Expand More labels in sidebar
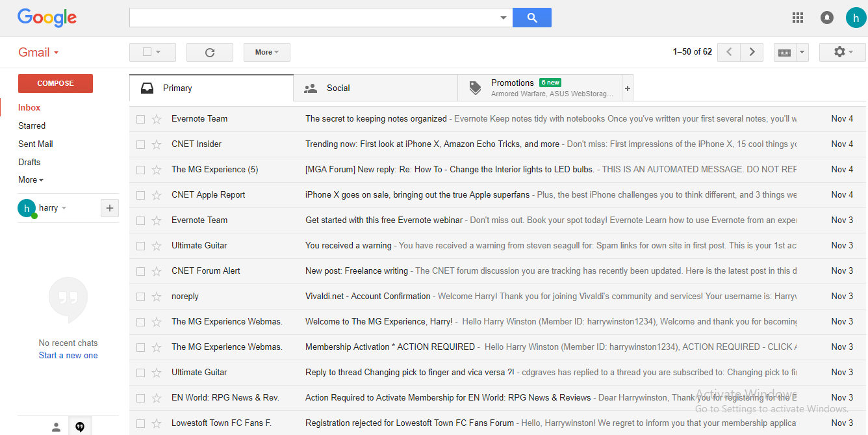 (31, 180)
